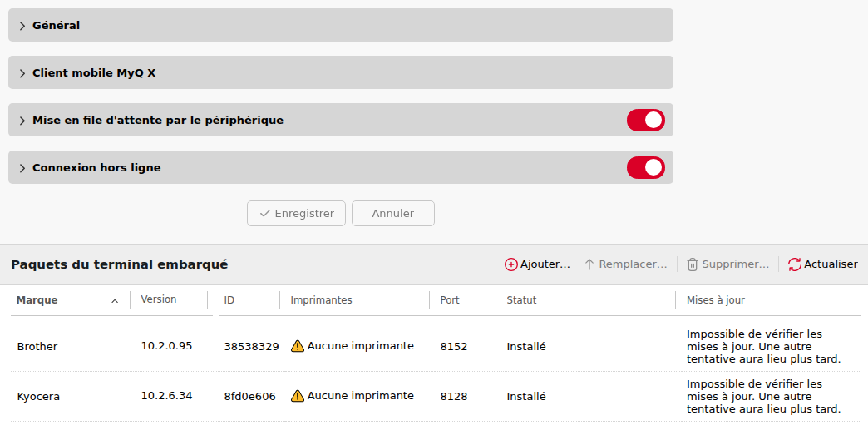868x440 pixels.
Task: Click the Client mobile MyQ X title
Action: [94, 73]
